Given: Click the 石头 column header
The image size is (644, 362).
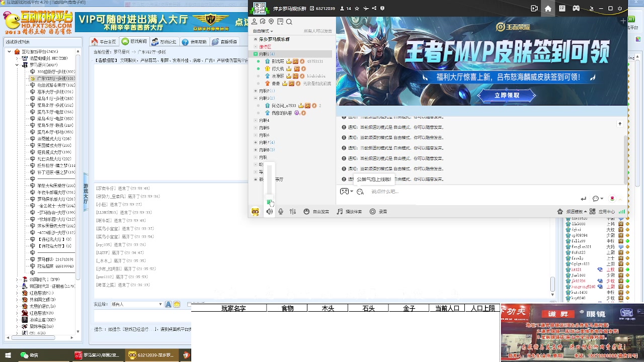Looking at the screenshot, I should click(x=368, y=308).
